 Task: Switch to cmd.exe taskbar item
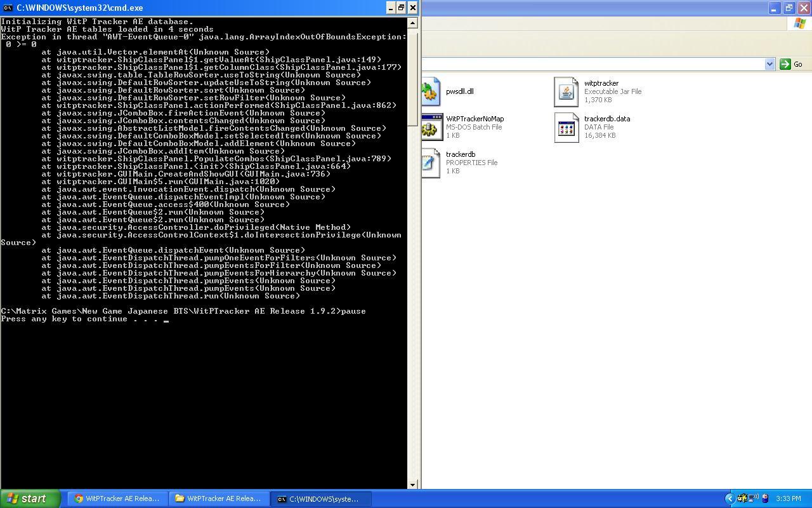320,498
